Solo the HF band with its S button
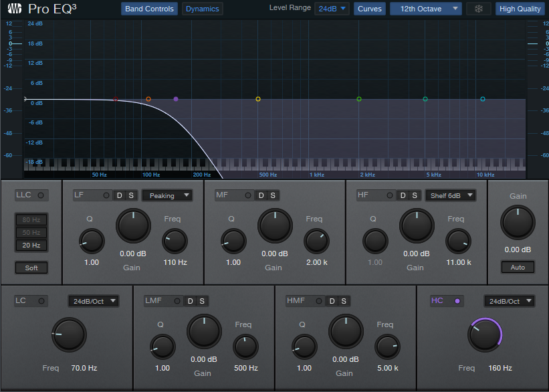 415,195
